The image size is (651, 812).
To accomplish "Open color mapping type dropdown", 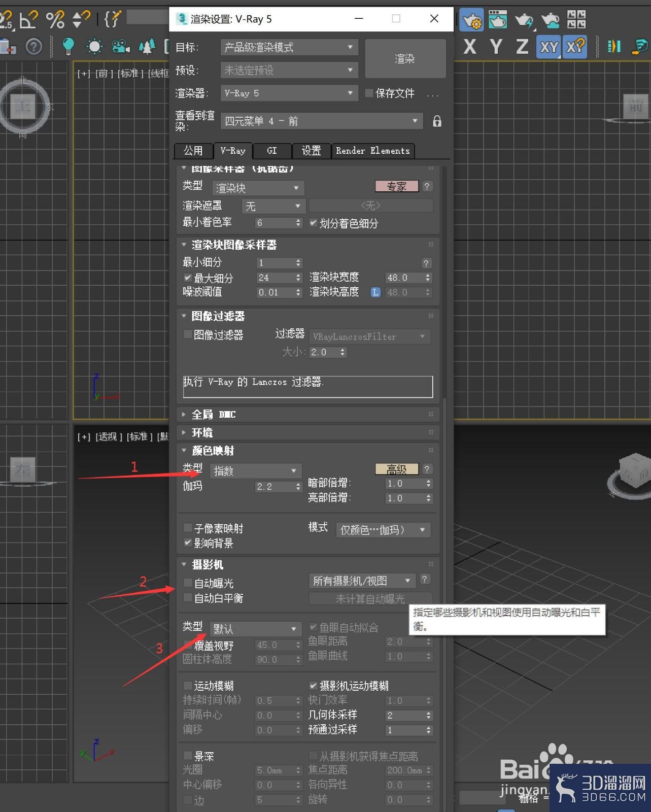I will pos(256,471).
